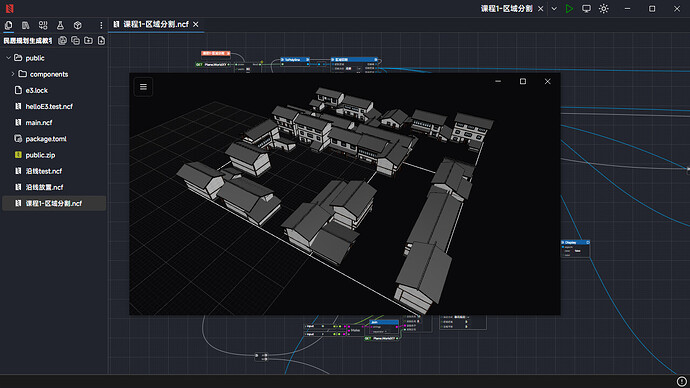Select the Display node on canvas
Image resolution: width=690 pixels, height=388 pixels.
pyautogui.click(x=575, y=249)
